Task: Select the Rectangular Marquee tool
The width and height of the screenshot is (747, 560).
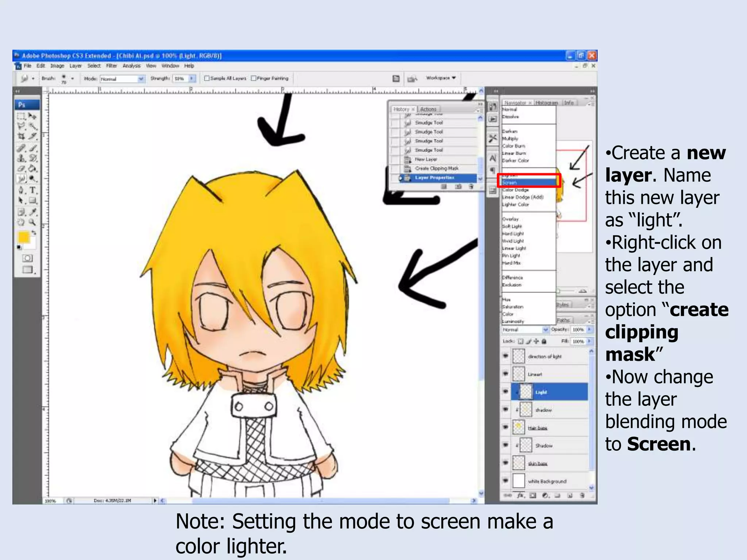Action: [x=21, y=116]
